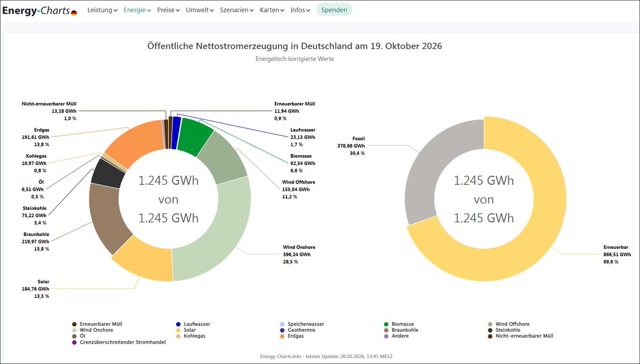Show the Szenarien menu options
The image size is (640, 364).
(237, 10)
